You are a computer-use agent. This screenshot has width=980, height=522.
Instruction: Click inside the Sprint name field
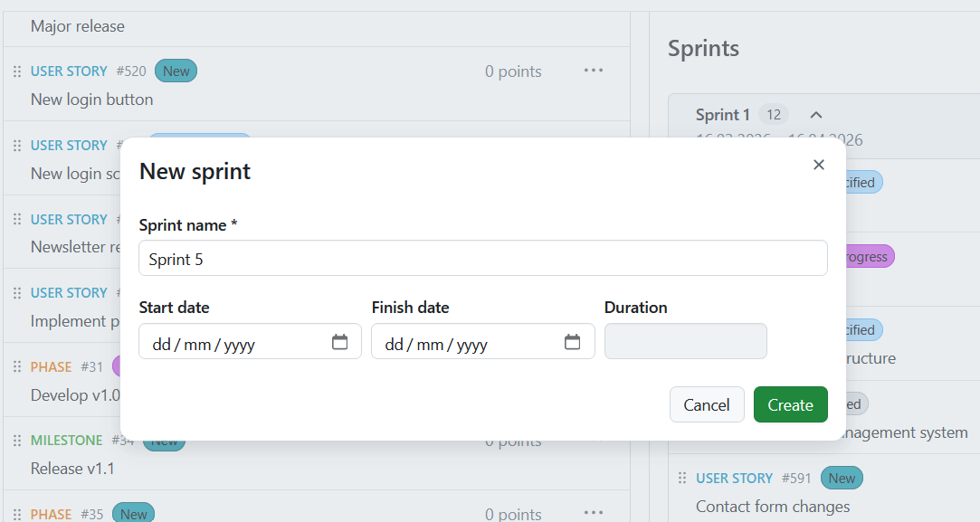tap(483, 258)
